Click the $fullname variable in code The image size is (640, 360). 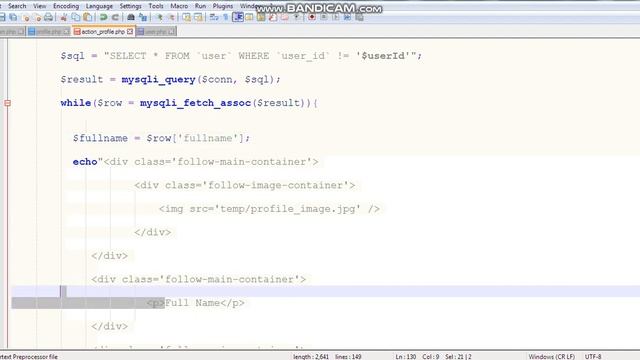point(100,138)
